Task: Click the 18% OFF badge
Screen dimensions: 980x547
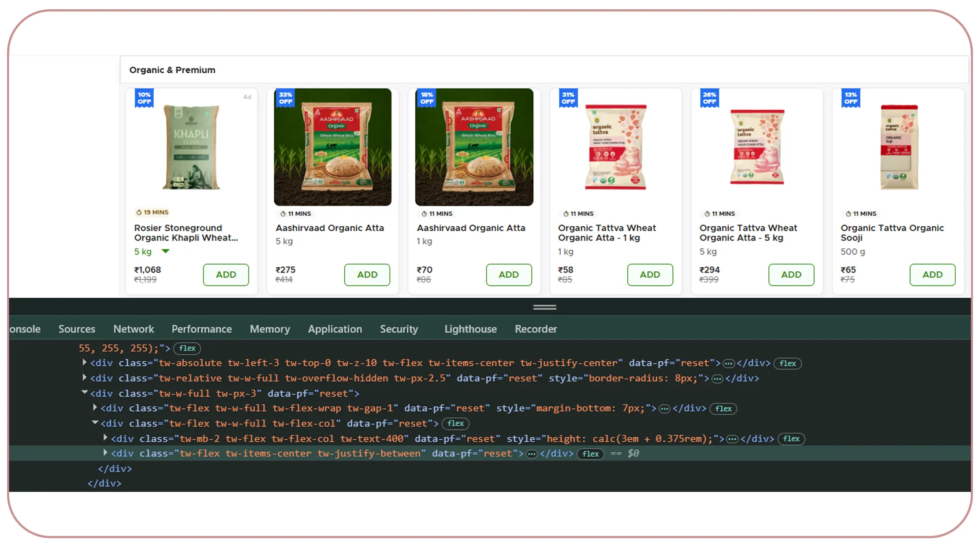Action: click(427, 98)
